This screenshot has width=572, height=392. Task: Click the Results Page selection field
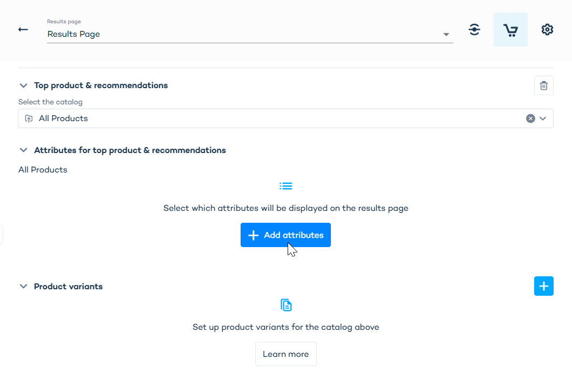238,34
